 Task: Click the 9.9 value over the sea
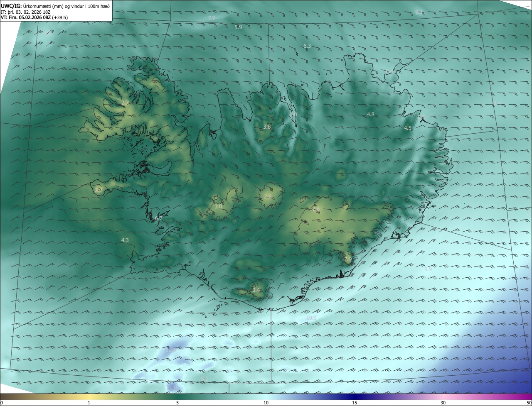coord(428,269)
